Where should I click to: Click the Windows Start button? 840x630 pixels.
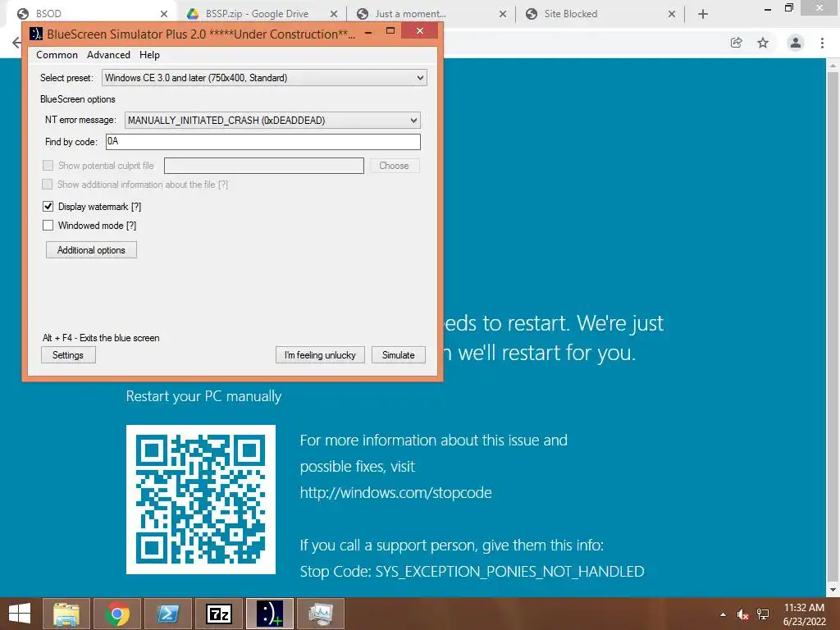[x=20, y=614]
